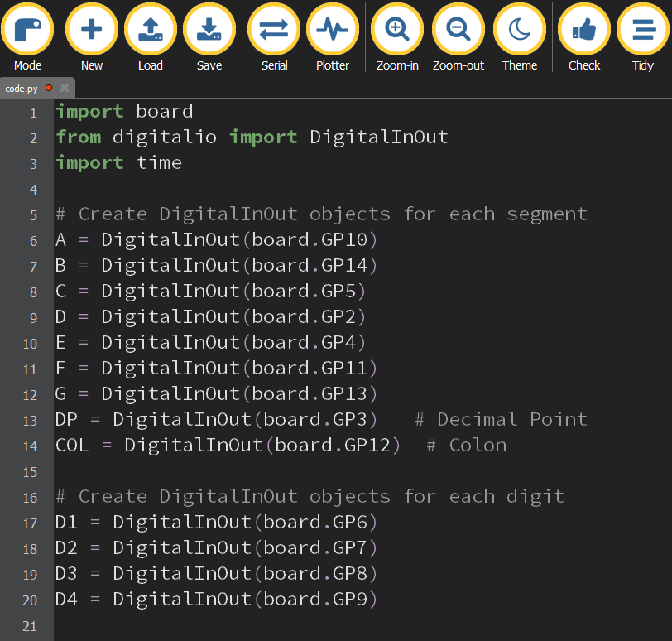This screenshot has height=641, width=672.
Task: Click line number 13 in the gutter
Action: (x=30, y=420)
